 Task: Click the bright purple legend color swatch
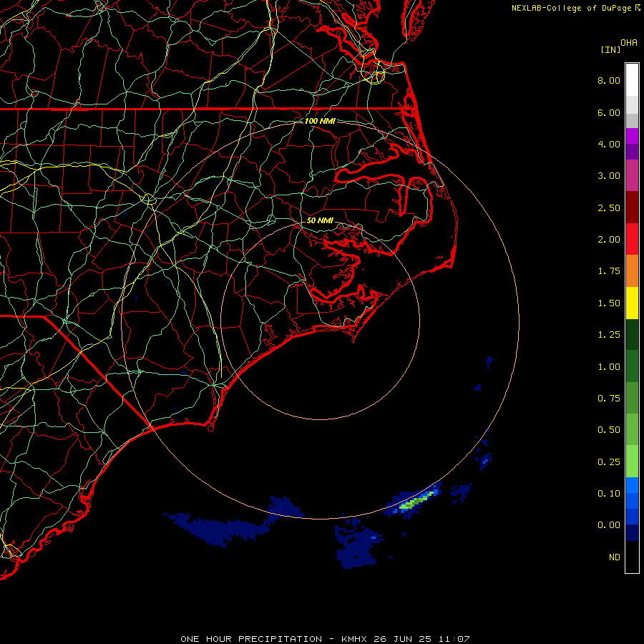pos(632,136)
